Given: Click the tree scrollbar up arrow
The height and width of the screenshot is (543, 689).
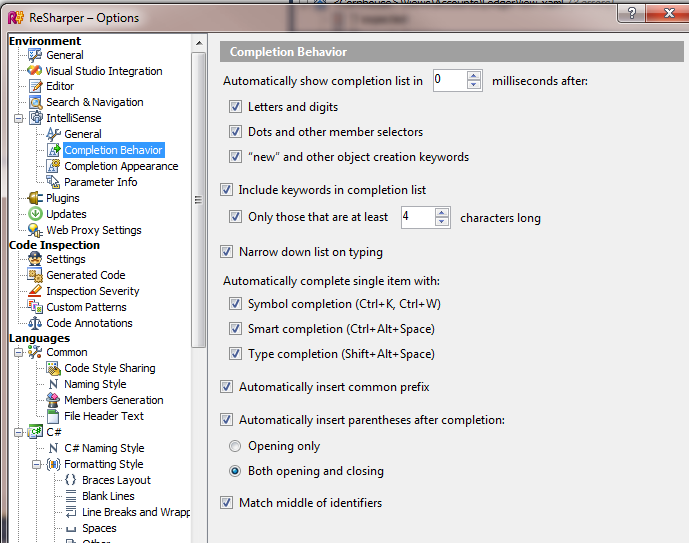Looking at the screenshot, I should (199, 43).
